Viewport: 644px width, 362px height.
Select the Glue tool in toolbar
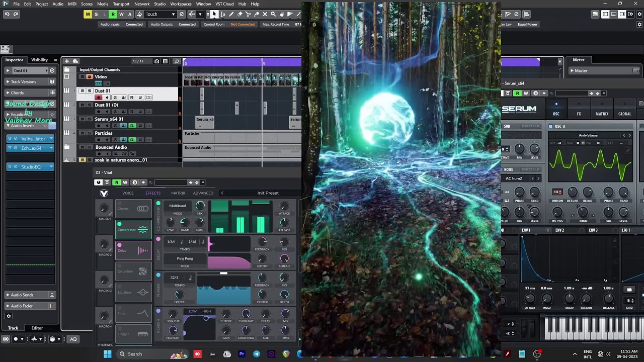point(257,14)
